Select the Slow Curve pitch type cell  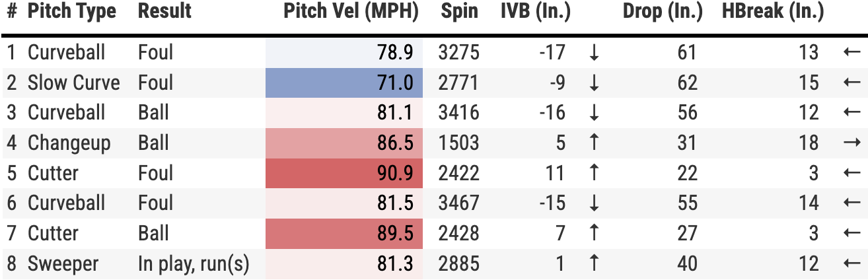(73, 83)
